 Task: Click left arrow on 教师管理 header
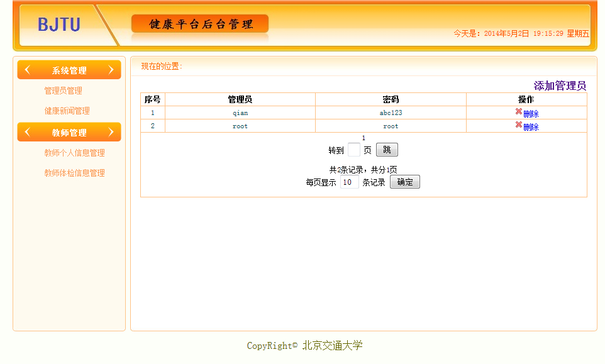pos(28,132)
